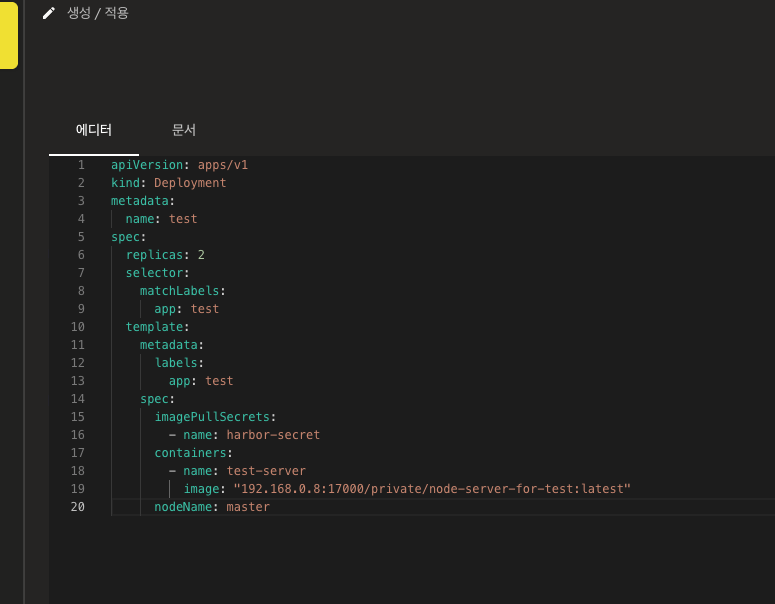775x604 pixels.
Task: Click line number 1 in gutter
Action: [81, 165]
